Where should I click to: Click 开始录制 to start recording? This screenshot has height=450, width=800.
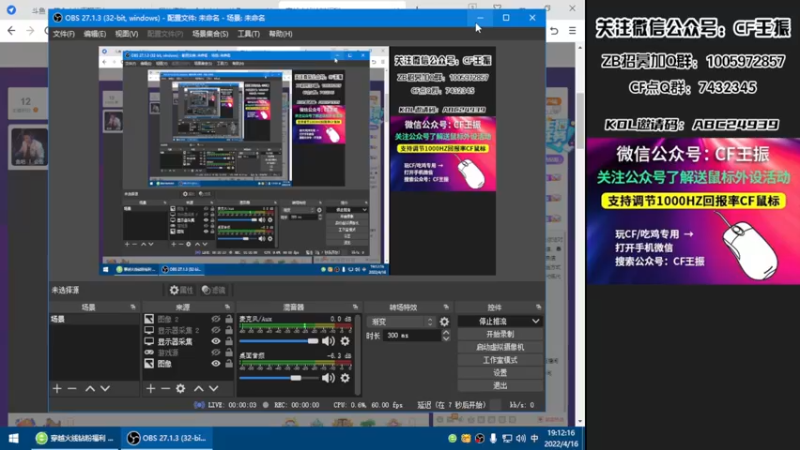[x=500, y=334]
